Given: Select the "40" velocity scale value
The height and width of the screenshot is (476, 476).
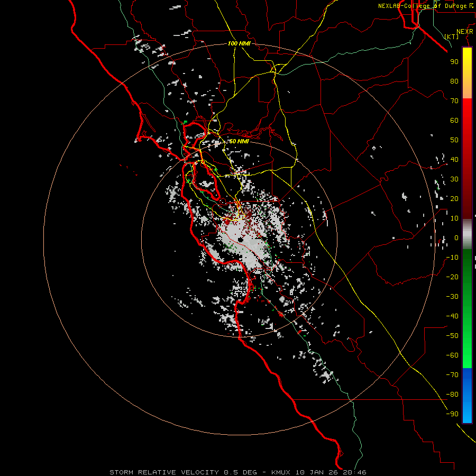Looking at the screenshot, I should coord(454,160).
